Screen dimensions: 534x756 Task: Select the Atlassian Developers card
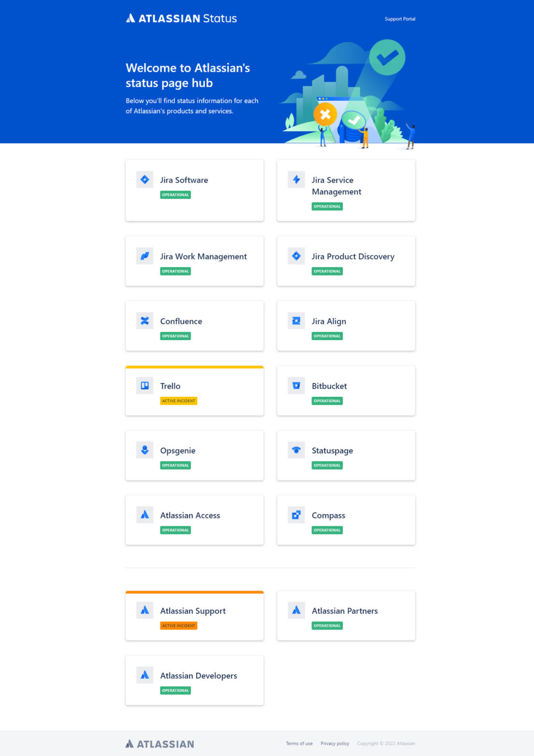195,680
